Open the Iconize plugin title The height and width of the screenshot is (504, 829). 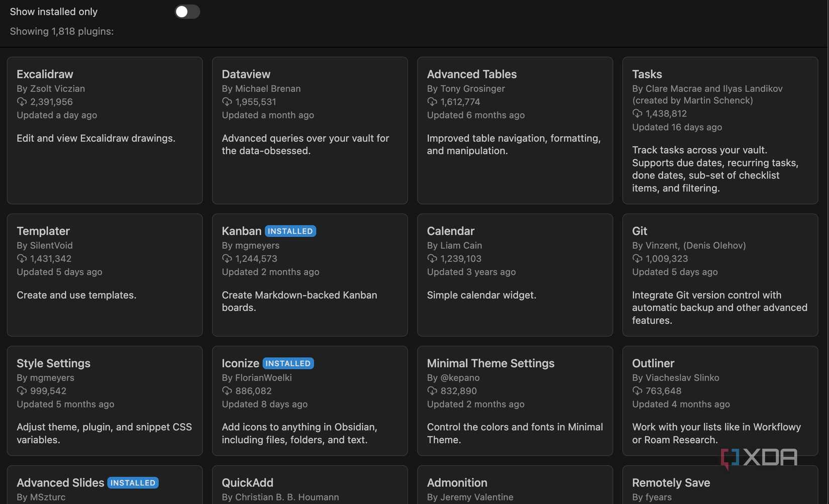pos(241,363)
